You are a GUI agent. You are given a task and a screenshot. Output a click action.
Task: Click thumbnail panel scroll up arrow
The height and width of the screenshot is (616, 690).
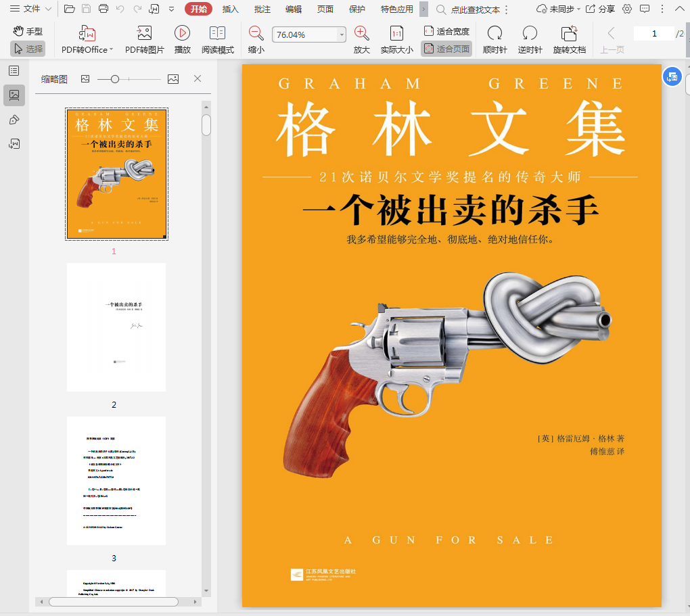206,107
